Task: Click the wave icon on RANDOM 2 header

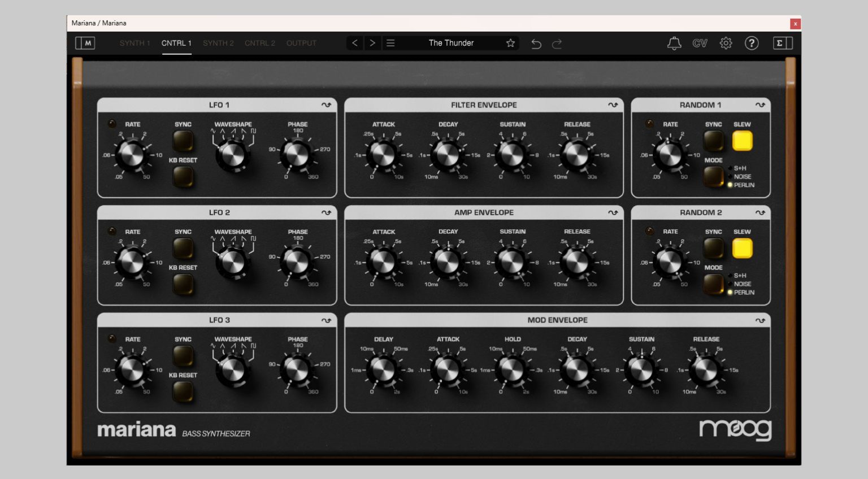Action: (x=761, y=212)
